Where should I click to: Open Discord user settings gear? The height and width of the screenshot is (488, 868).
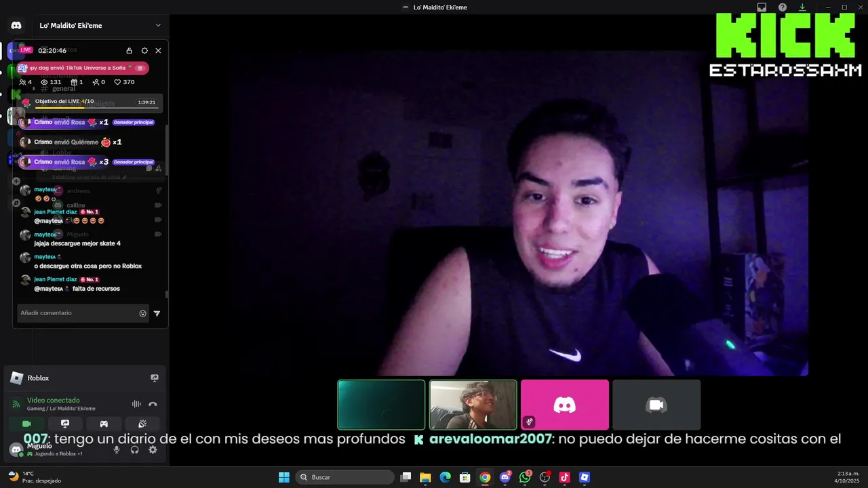(x=153, y=449)
